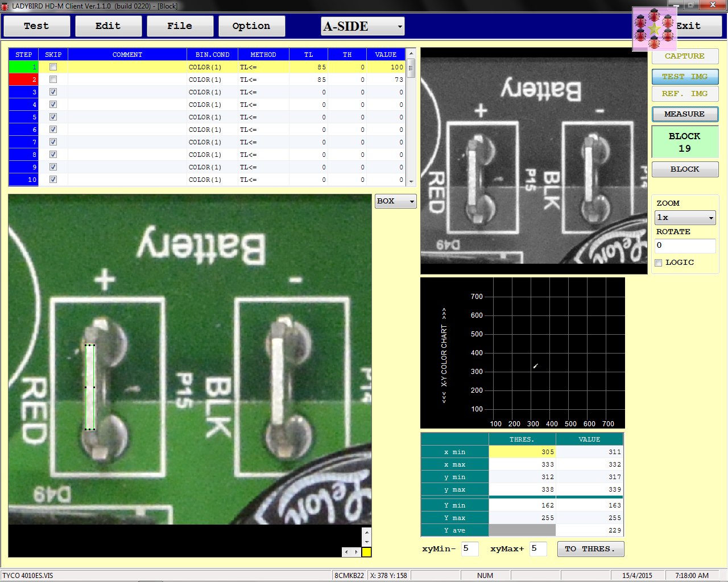Screen dimensions: 728x582
Task: Click the grayscale test image preview
Action: coord(534,160)
